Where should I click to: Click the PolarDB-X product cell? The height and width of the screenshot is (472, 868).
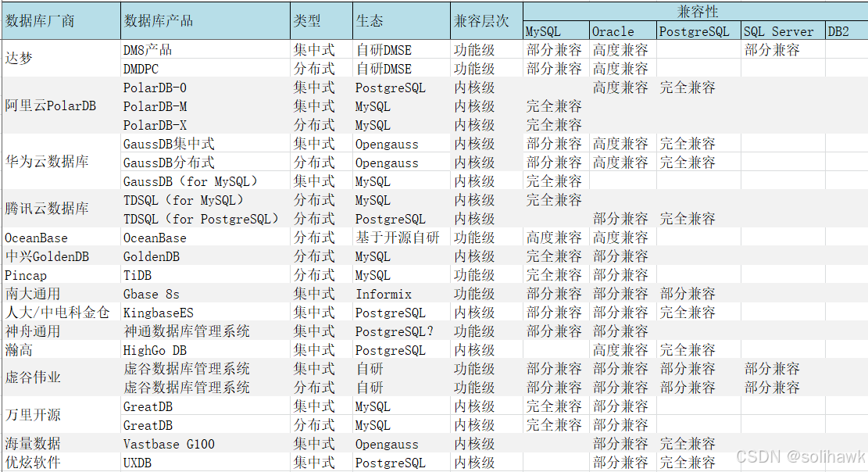click(205, 125)
